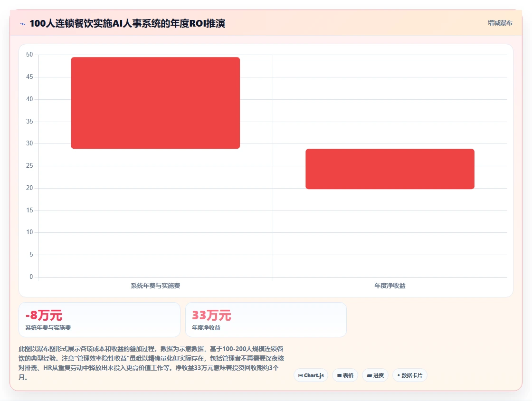Click the 年度净收益 caption under 33万元
532x401 pixels.
point(206,328)
